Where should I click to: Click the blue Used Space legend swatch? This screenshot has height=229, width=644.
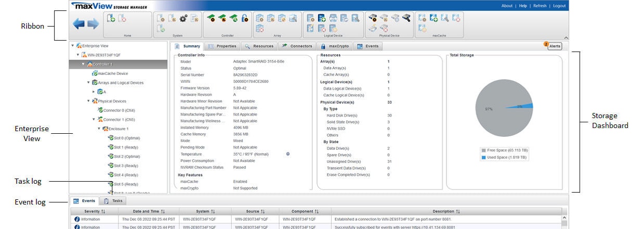(483, 157)
